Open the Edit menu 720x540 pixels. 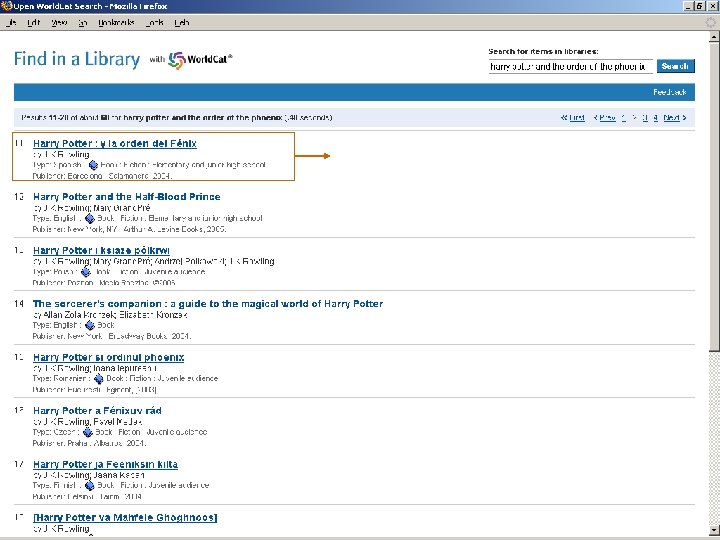pyautogui.click(x=34, y=22)
